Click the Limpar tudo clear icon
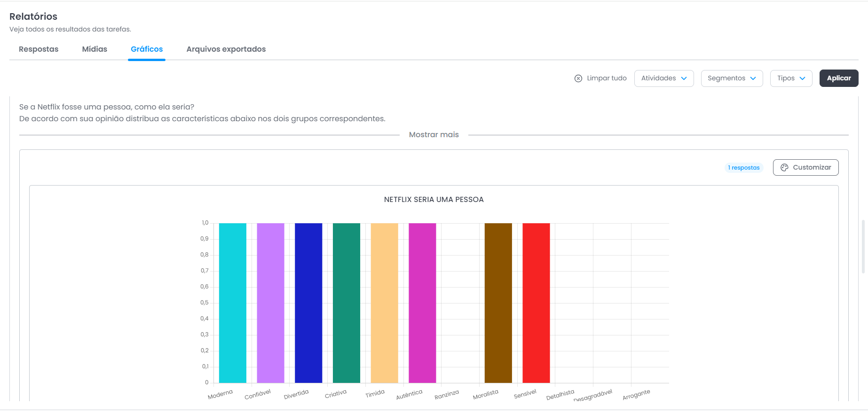 (x=578, y=78)
